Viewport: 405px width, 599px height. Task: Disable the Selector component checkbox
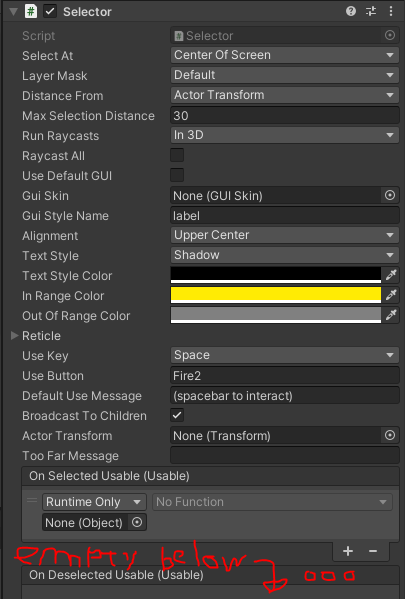[50, 11]
